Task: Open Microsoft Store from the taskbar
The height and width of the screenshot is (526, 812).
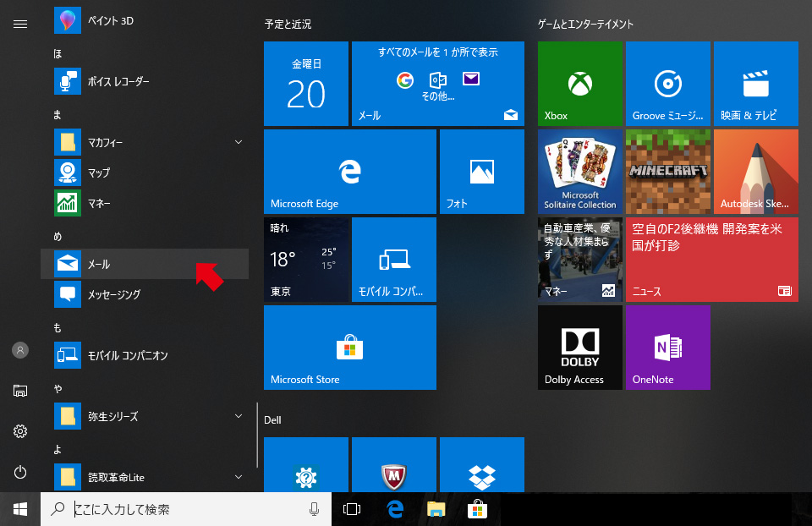Action: click(477, 509)
